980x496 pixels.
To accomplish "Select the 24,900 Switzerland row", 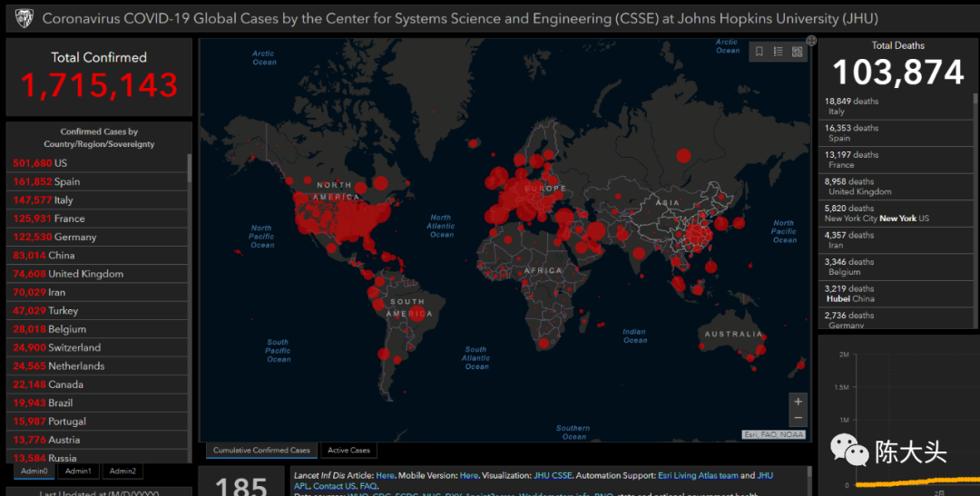I will (x=97, y=347).
